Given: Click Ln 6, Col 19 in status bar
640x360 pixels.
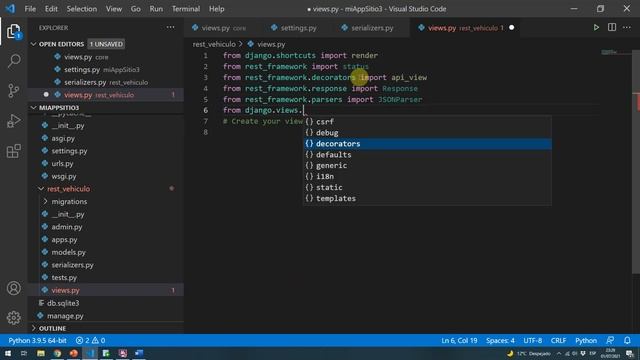Looking at the screenshot, I should click(459, 340).
